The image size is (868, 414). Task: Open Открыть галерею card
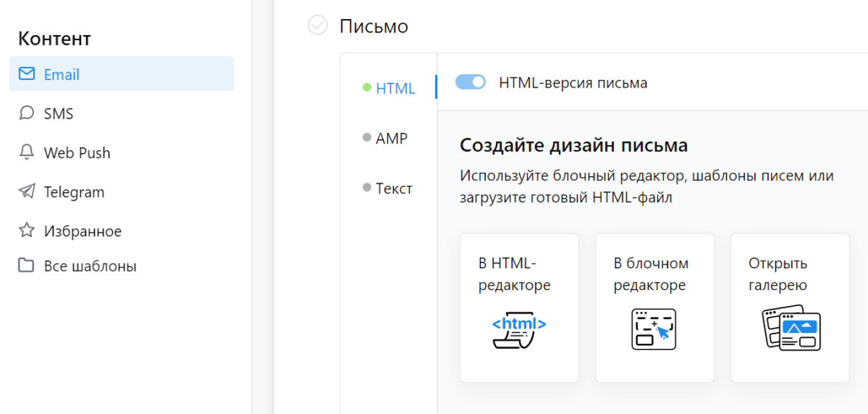point(789,307)
